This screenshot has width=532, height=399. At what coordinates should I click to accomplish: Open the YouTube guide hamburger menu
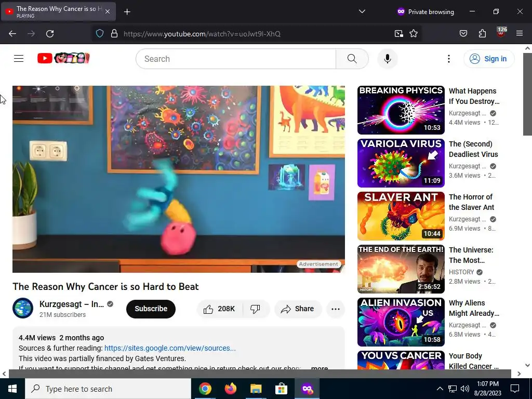coord(19,59)
